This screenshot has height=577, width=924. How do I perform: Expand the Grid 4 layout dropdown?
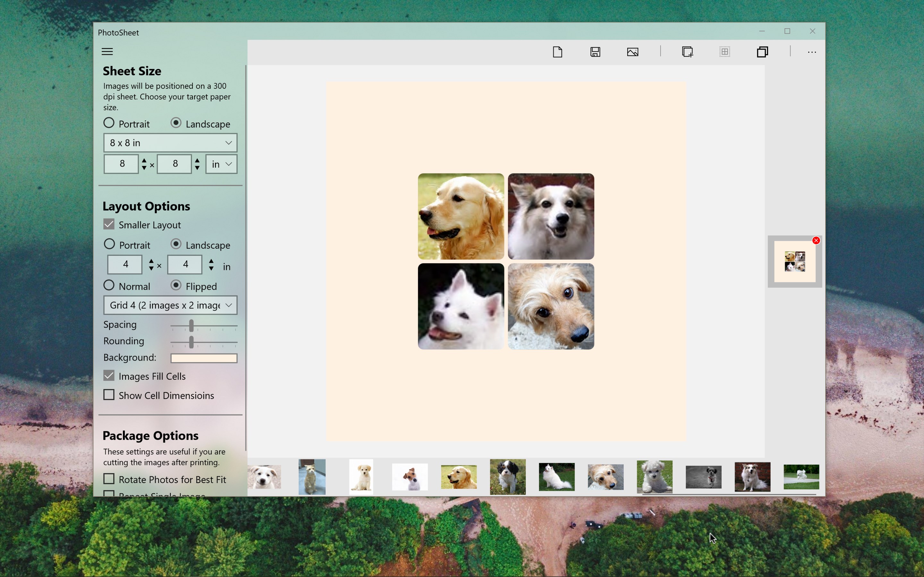pyautogui.click(x=170, y=305)
